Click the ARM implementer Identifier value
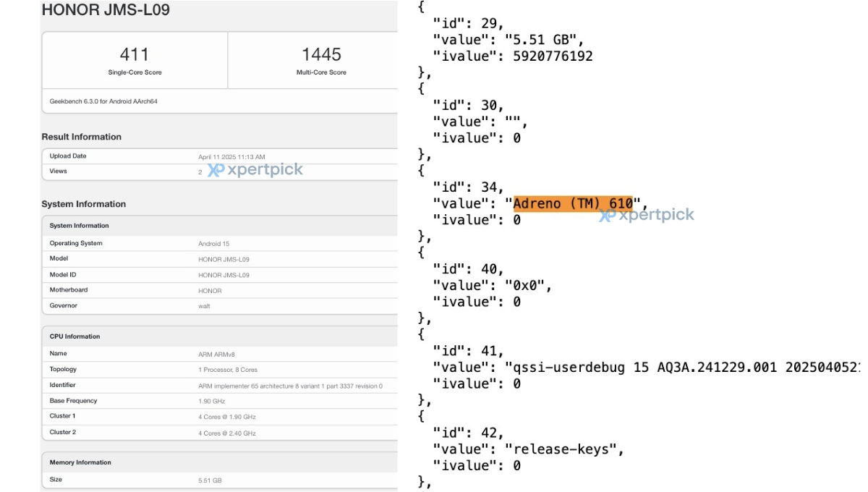The height and width of the screenshot is (492, 868). (290, 386)
